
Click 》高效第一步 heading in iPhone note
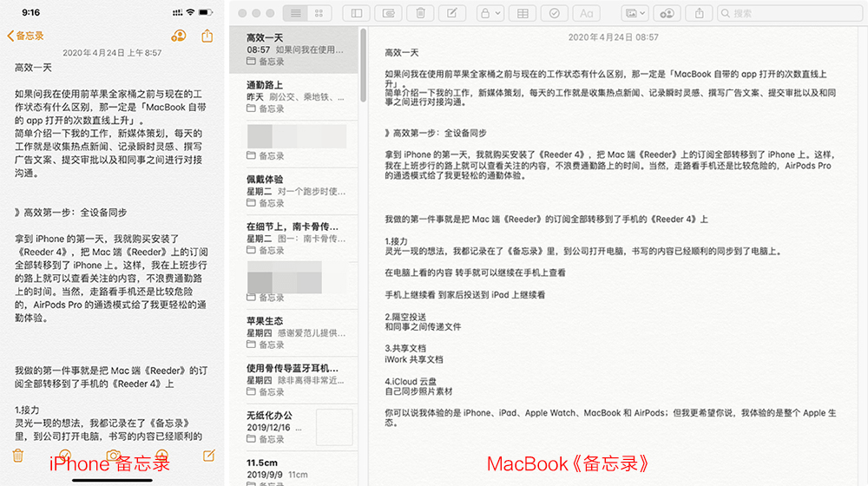71,213
